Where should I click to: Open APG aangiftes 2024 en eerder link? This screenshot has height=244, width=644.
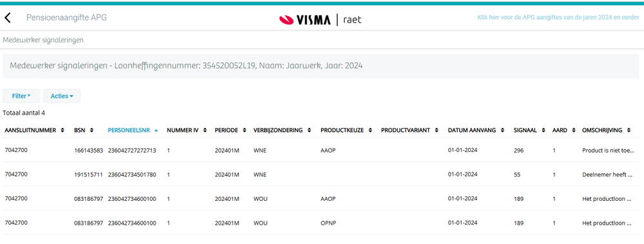tap(558, 17)
